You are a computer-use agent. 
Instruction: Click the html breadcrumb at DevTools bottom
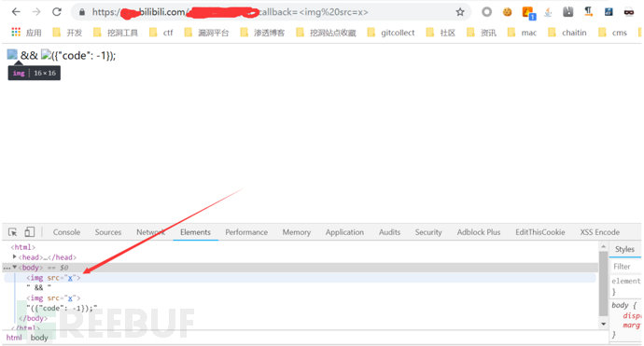click(x=14, y=338)
